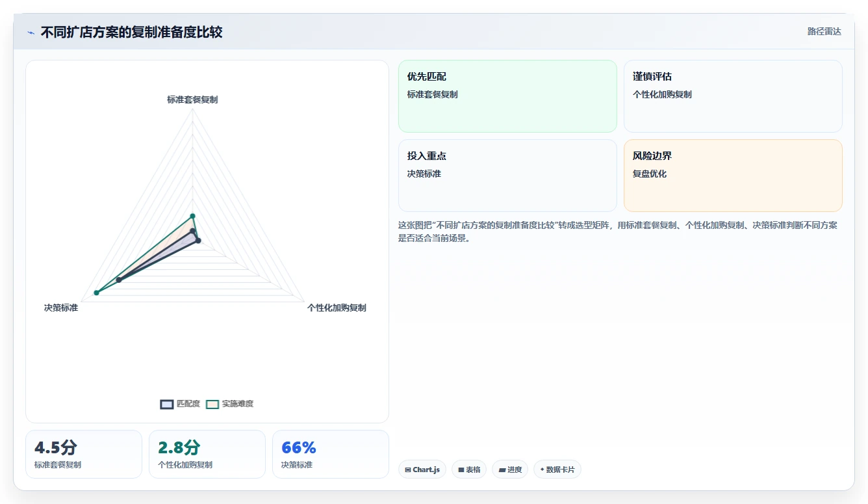Image resolution: width=868 pixels, height=504 pixels.
Task: Toggle the 实施难度 legend swatch
Action: pyautogui.click(x=212, y=404)
